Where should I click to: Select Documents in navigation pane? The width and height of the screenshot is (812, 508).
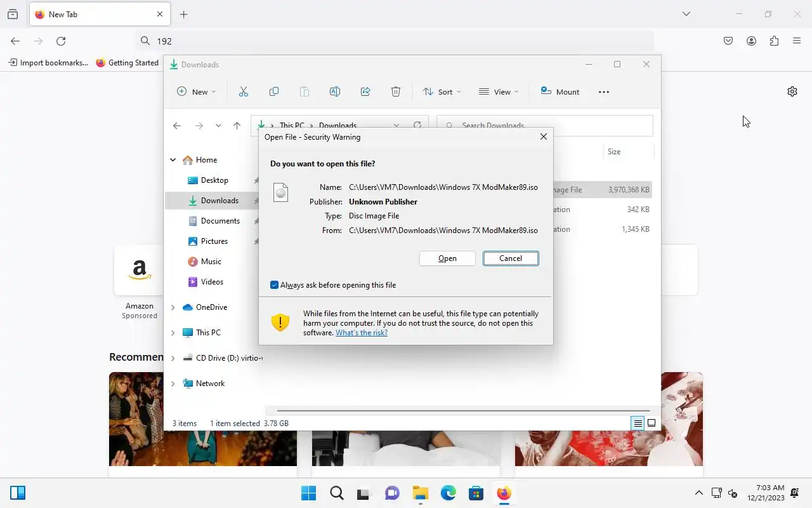(x=220, y=221)
